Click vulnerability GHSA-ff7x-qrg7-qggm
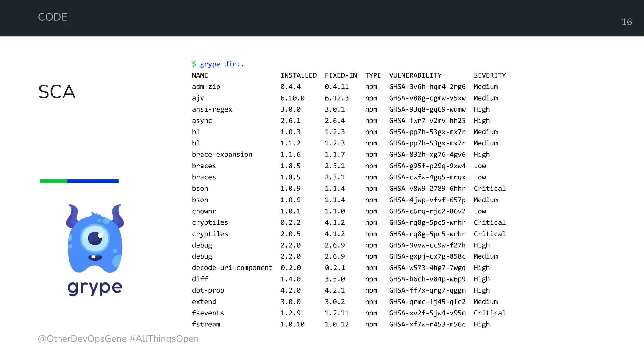Screen dimensions: 644x362 427,290
